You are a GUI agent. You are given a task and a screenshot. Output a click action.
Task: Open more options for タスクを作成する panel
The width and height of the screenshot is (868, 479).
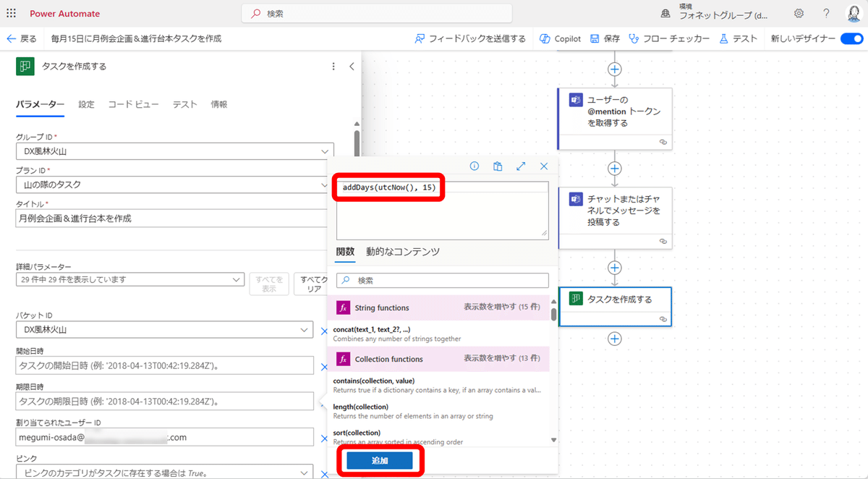(x=333, y=67)
